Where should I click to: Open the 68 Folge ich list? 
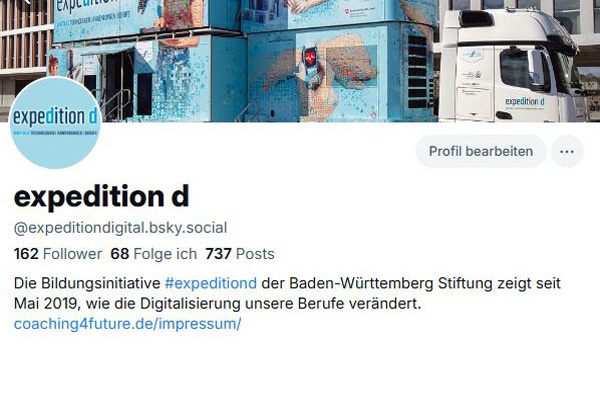tap(153, 254)
